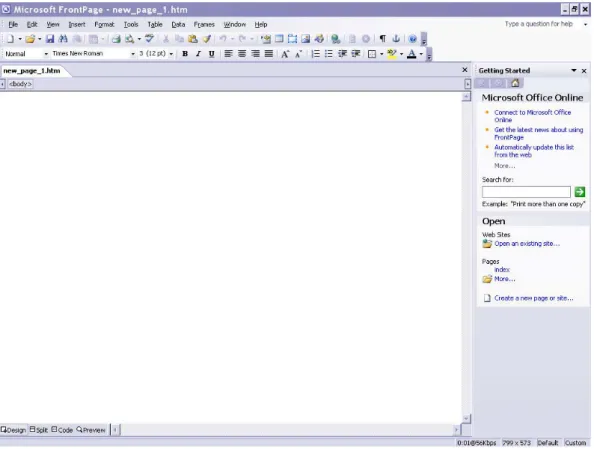Align text left
Image resolution: width=594 pixels, height=449 pixels.
click(228, 54)
